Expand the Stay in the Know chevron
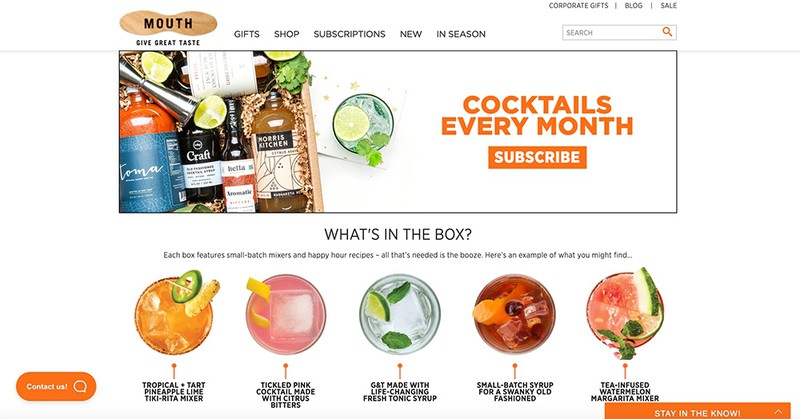The height and width of the screenshot is (419, 800). click(778, 412)
